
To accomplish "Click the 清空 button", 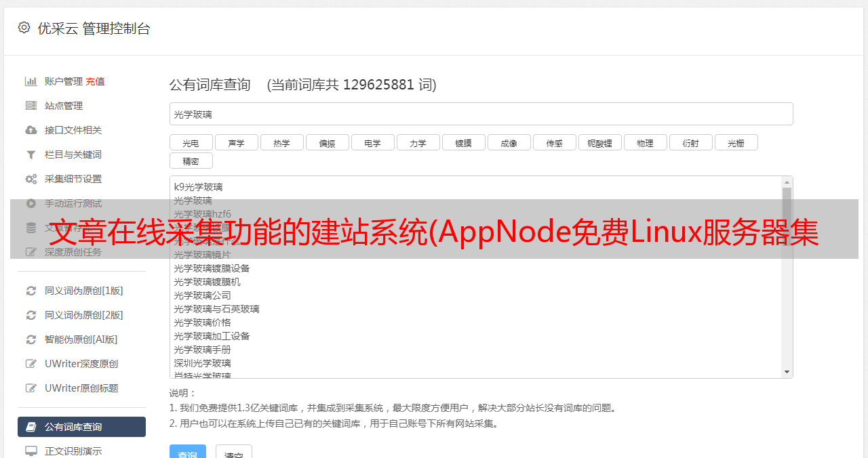I will (234, 453).
